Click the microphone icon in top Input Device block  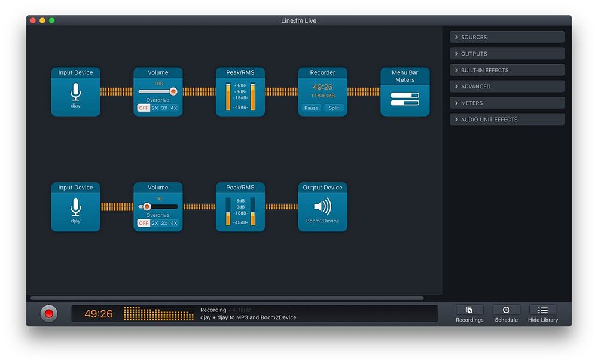pos(75,92)
